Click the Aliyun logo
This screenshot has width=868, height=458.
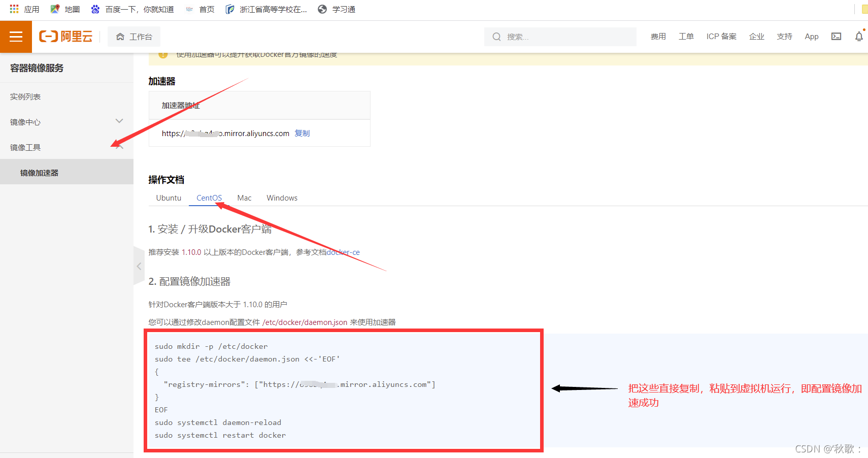66,37
